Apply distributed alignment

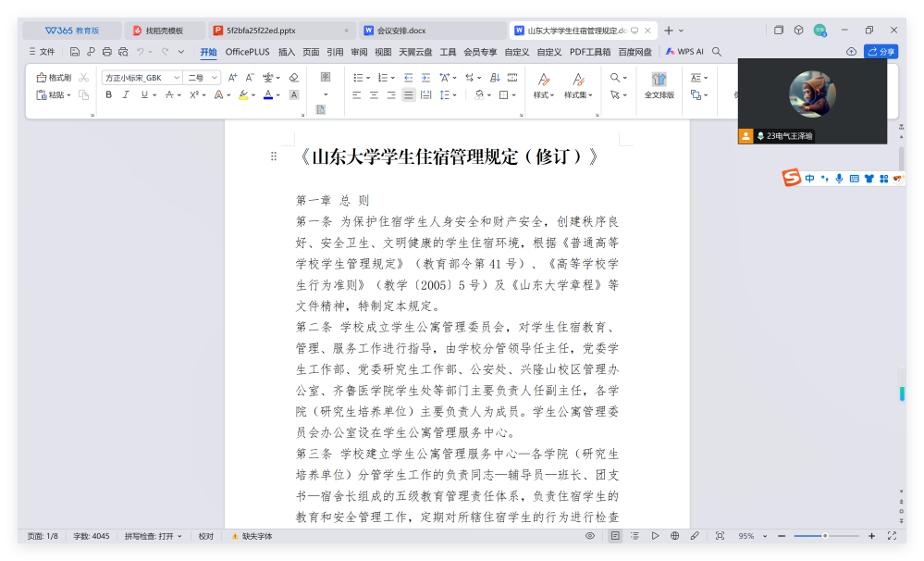(426, 94)
